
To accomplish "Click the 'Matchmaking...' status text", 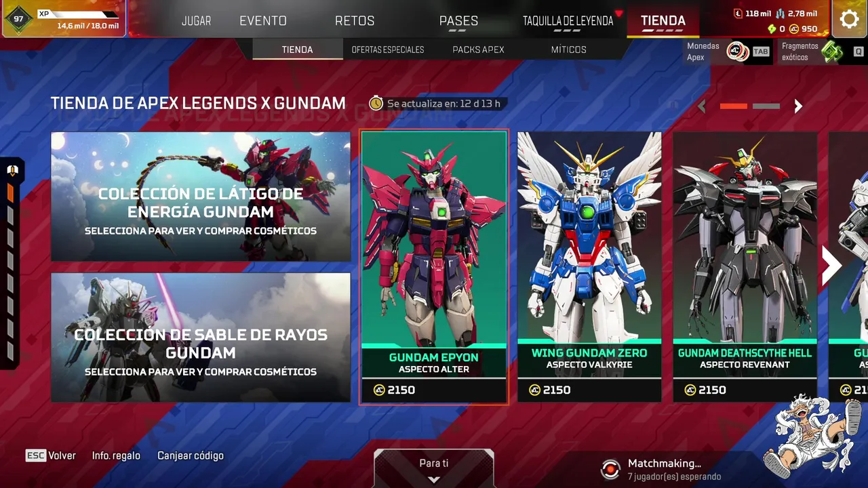I will point(665,464).
